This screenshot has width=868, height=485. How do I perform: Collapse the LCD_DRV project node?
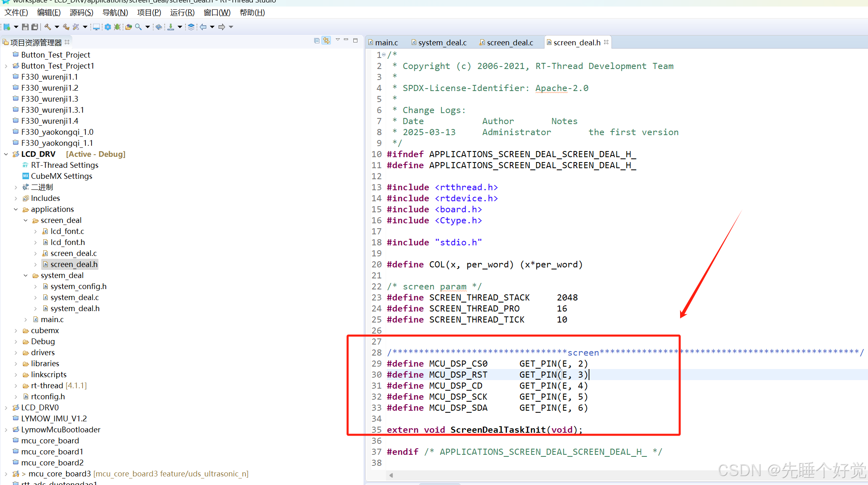pyautogui.click(x=6, y=154)
